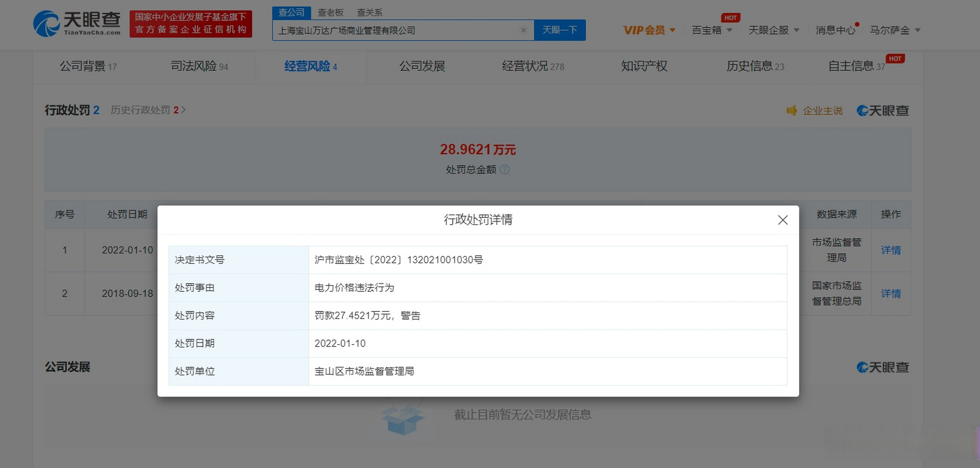The width and height of the screenshot is (980, 468).
Task: Open the 马尔萨金 user menu
Action: point(895,30)
